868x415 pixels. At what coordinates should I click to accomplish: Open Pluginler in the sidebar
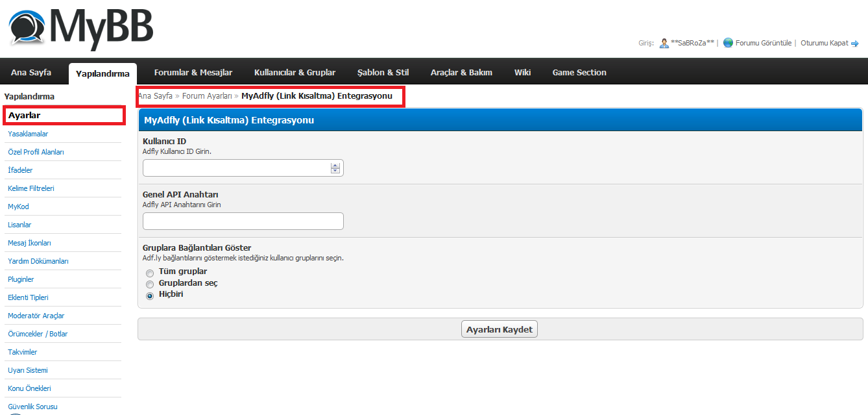tap(21, 279)
